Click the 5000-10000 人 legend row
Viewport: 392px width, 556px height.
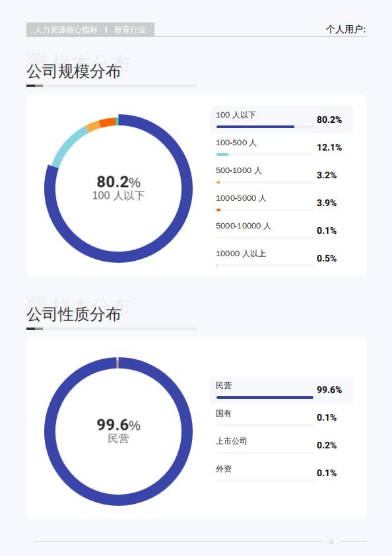pos(281,230)
